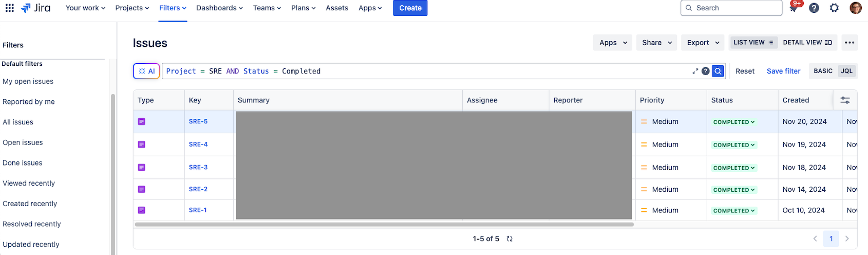Switch search mode to JQL
Screen dimensions: 868x255
[847, 71]
